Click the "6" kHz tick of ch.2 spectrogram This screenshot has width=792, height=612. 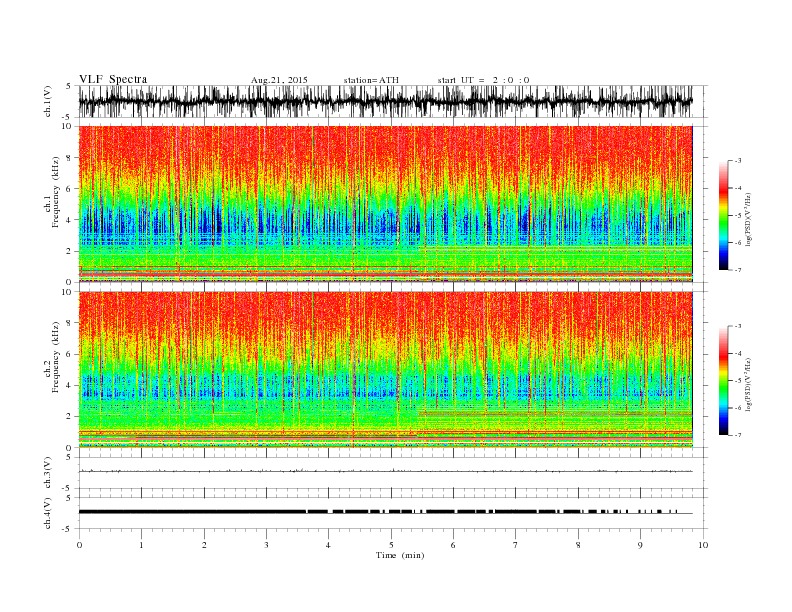[x=70, y=354]
